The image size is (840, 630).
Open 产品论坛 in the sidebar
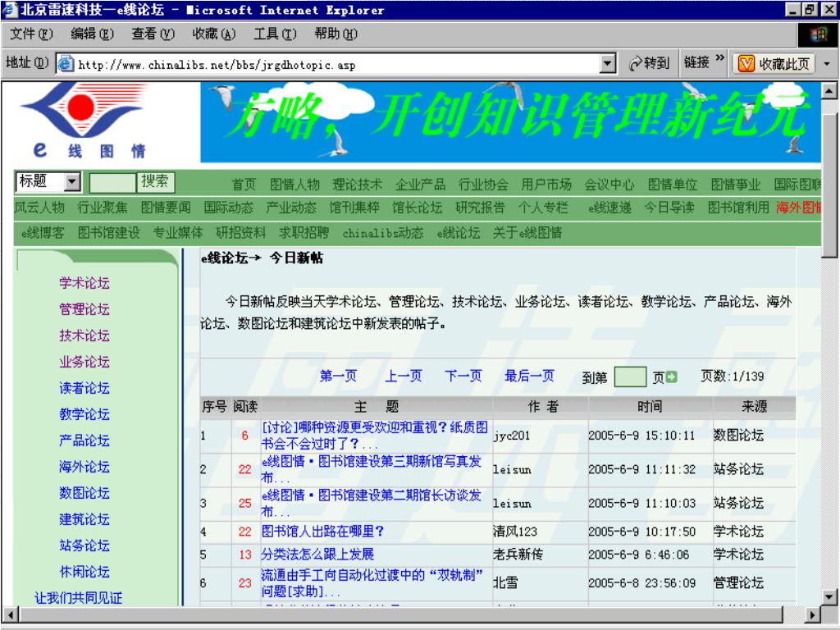pos(84,441)
